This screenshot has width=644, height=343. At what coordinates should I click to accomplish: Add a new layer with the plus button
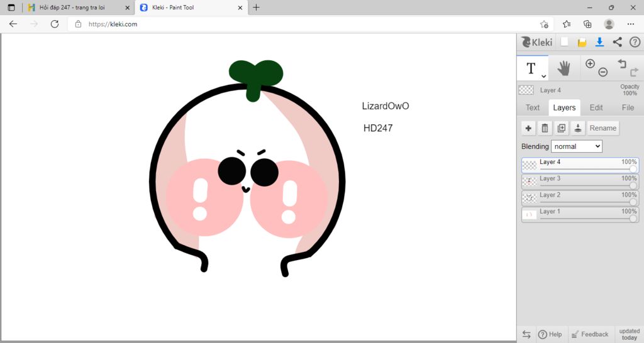(528, 128)
